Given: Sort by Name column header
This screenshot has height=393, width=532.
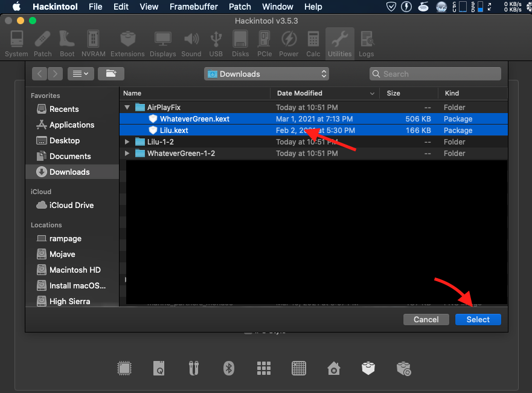Looking at the screenshot, I should [x=195, y=93].
